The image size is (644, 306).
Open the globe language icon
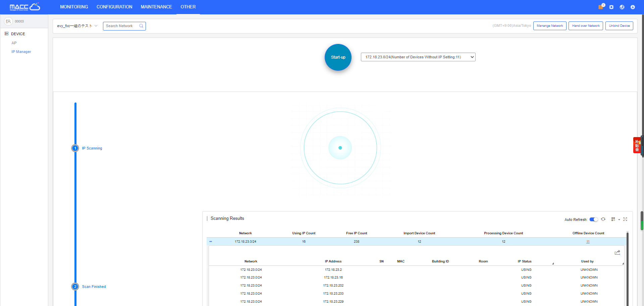click(622, 7)
